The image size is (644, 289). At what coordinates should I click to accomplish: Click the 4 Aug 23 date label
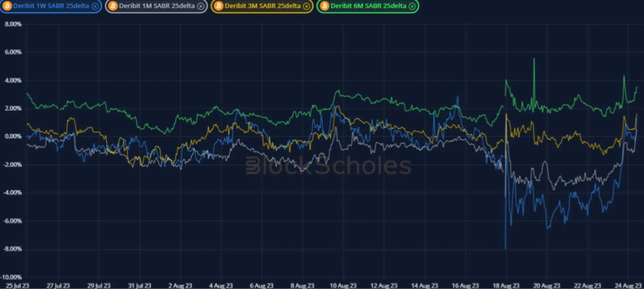pyautogui.click(x=221, y=285)
